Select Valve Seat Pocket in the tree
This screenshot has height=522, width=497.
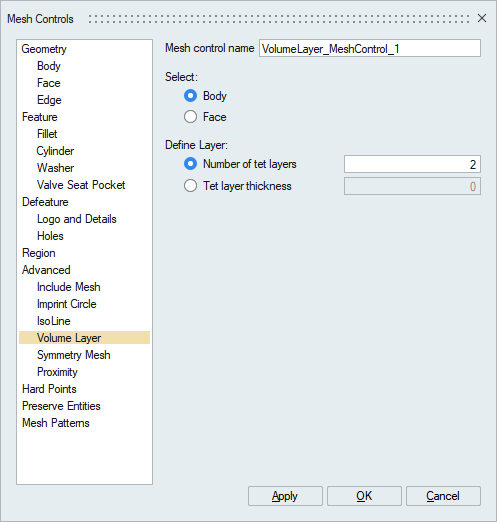pos(81,185)
